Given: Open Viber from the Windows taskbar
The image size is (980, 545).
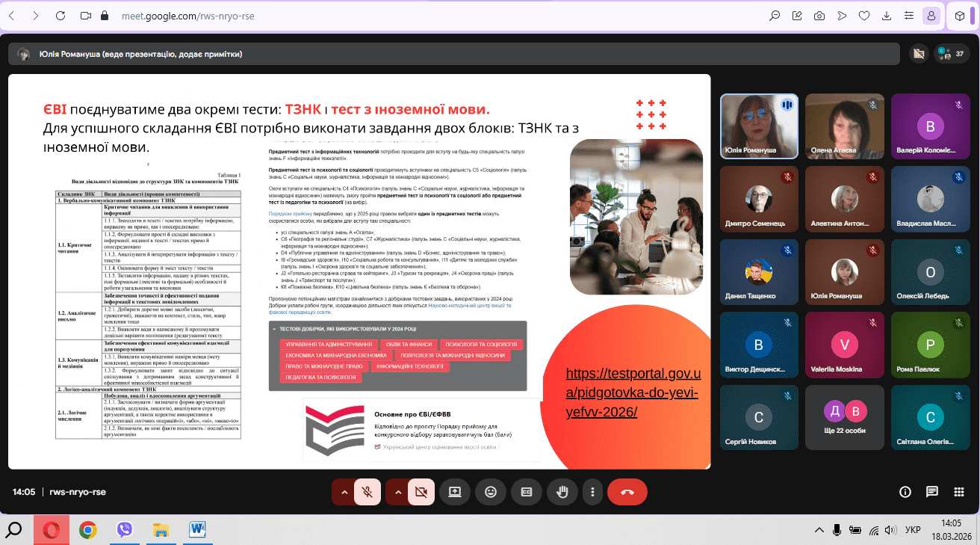Looking at the screenshot, I should [x=125, y=530].
